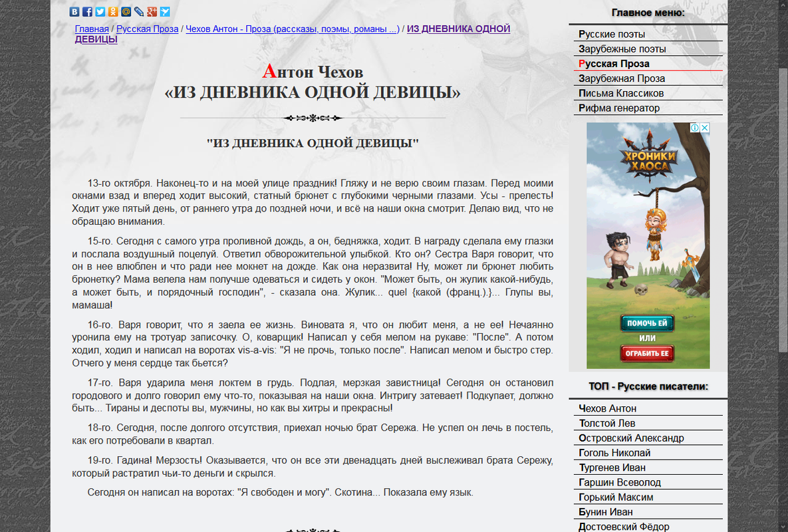Viewport: 788px width, 532px height.
Task: Share the page on Google Plus
Action: tap(152, 11)
